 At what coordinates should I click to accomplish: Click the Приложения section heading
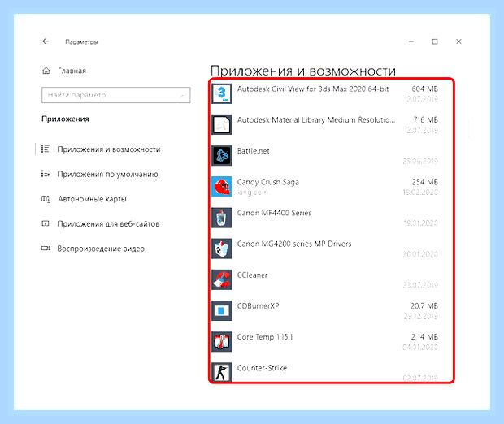click(x=65, y=119)
